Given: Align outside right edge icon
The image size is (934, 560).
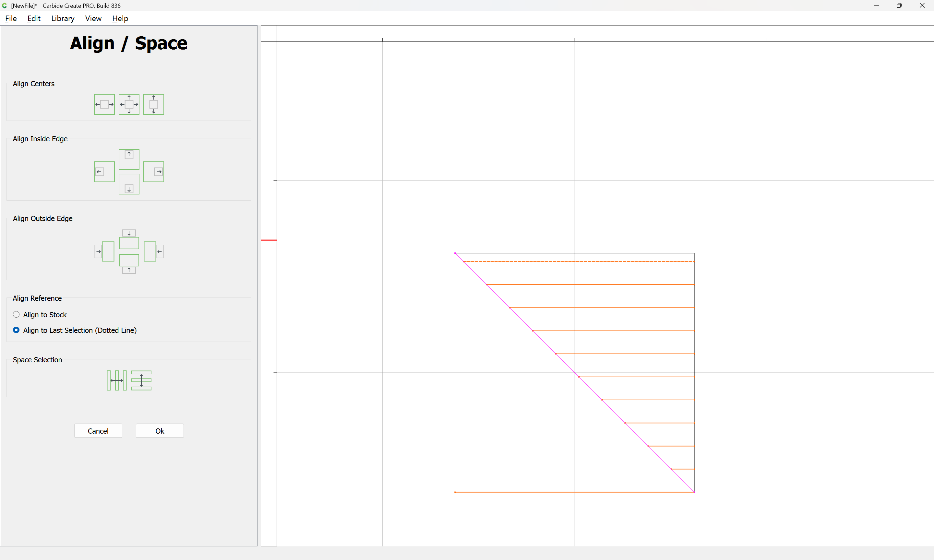Looking at the screenshot, I should 154,251.
